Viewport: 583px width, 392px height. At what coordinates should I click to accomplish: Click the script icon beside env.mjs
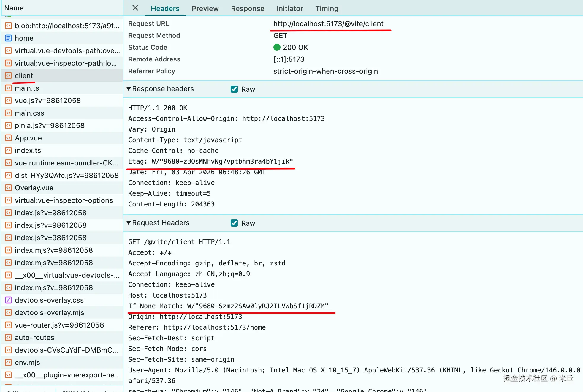pyautogui.click(x=8, y=363)
